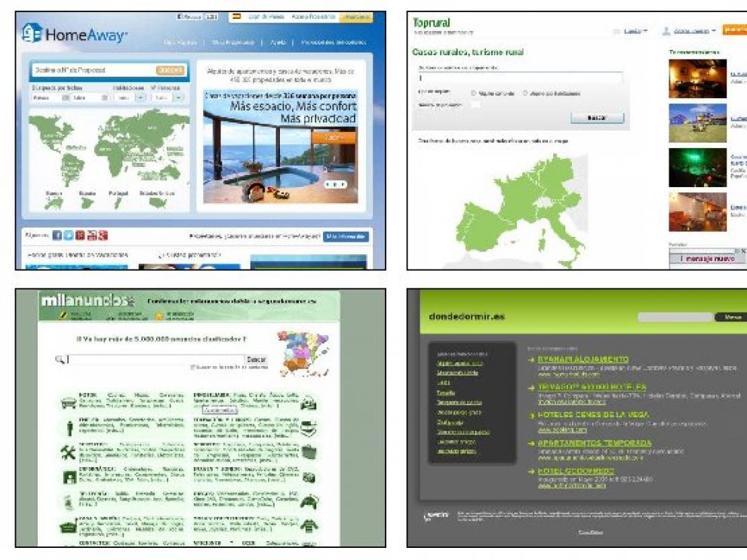Open HomeAway's first navigation item, far from Ayuda

180,42
